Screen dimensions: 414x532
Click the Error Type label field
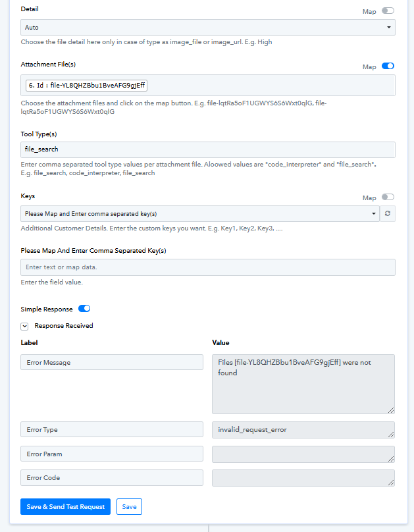[x=112, y=429]
